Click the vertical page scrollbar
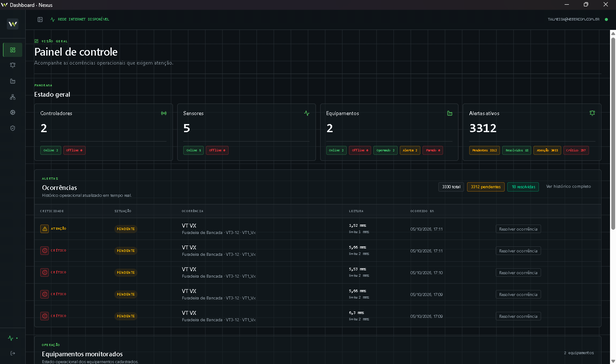Screen dimensions: 616x364 tap(613, 133)
